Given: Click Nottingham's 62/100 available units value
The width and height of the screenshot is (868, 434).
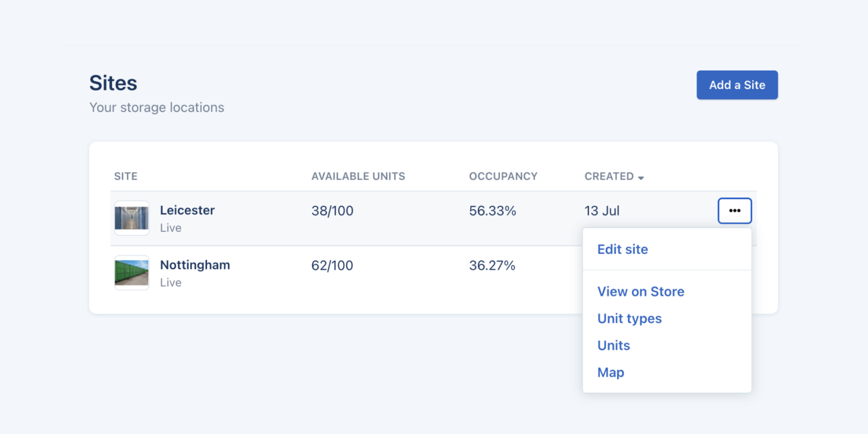Looking at the screenshot, I should tap(332, 266).
